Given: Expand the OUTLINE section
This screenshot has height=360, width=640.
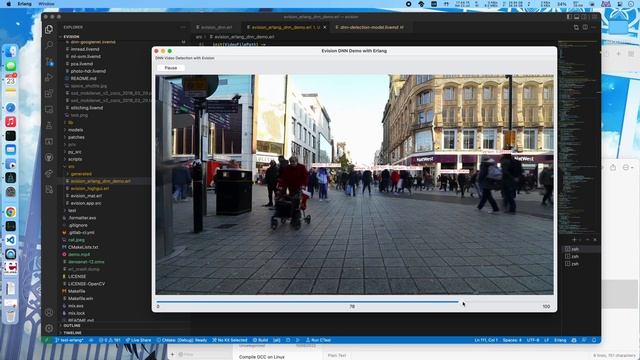Looking at the screenshot, I should click(72, 326).
